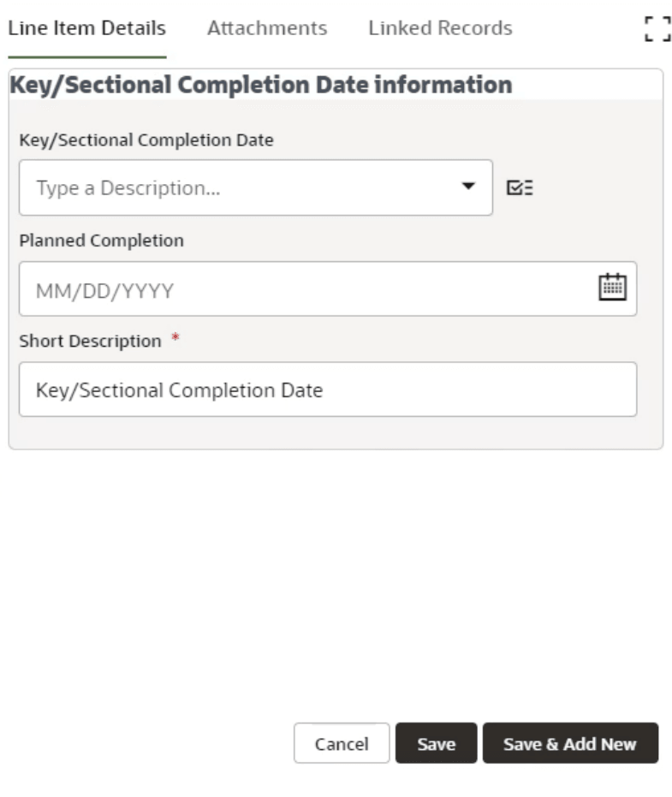The image size is (672, 797).
Task: Select the Line Item Details tab
Action: [86, 27]
